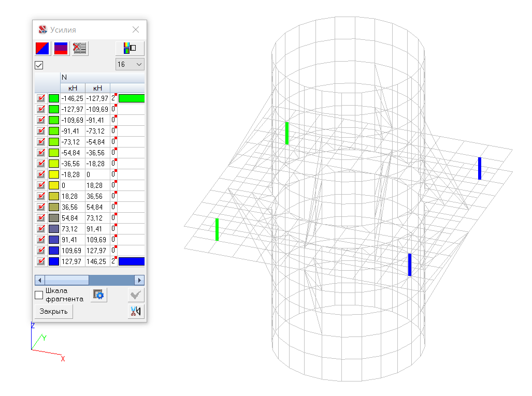Select the blue swatch for 109,69 to 127,97
This screenshot has width=532, height=396.
(x=54, y=251)
